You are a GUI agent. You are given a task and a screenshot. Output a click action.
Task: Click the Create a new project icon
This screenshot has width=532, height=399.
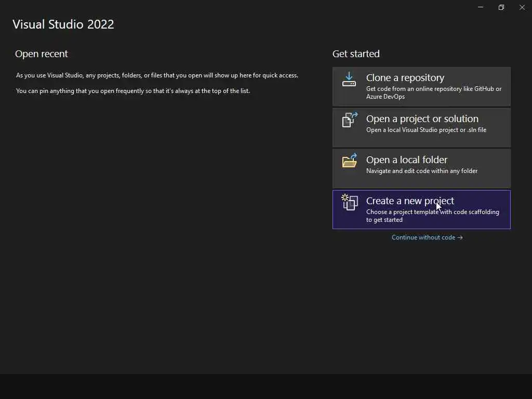pos(350,202)
